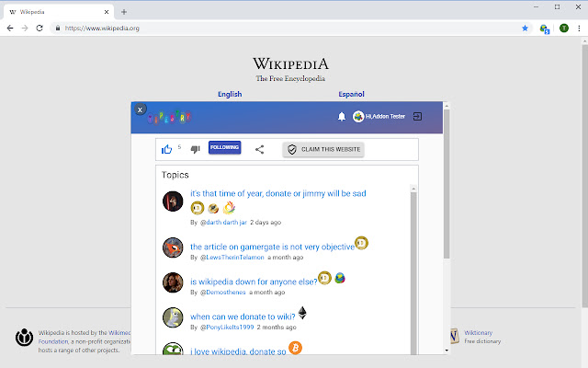Image resolution: width=588 pixels, height=368 pixels.
Task: Click the Tipestry panel outer scrollbar
Action: [x=447, y=184]
